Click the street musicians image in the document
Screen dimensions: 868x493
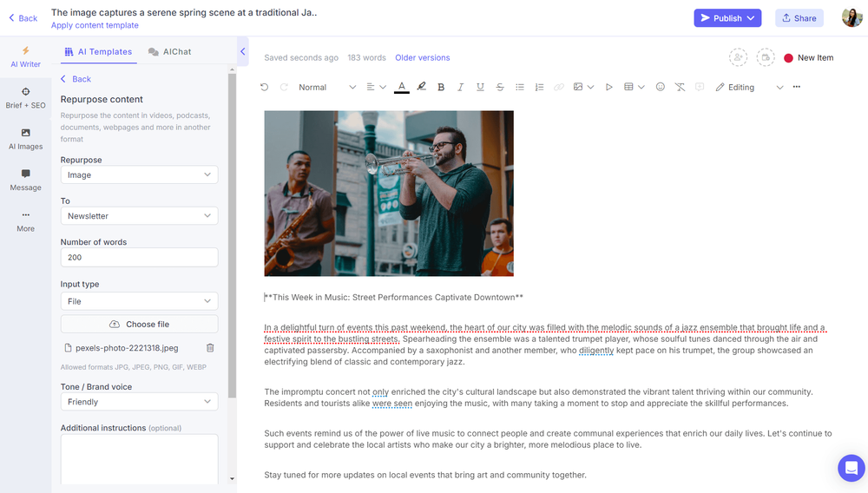(389, 193)
